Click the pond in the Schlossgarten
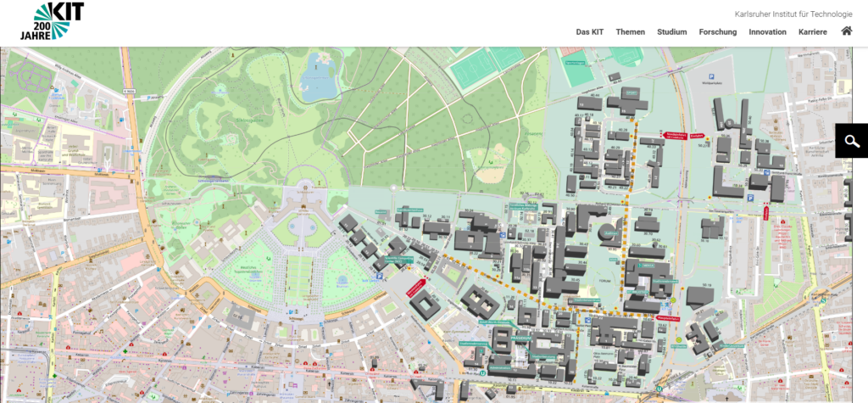Viewport: 868px width, 403px height. pos(317,77)
